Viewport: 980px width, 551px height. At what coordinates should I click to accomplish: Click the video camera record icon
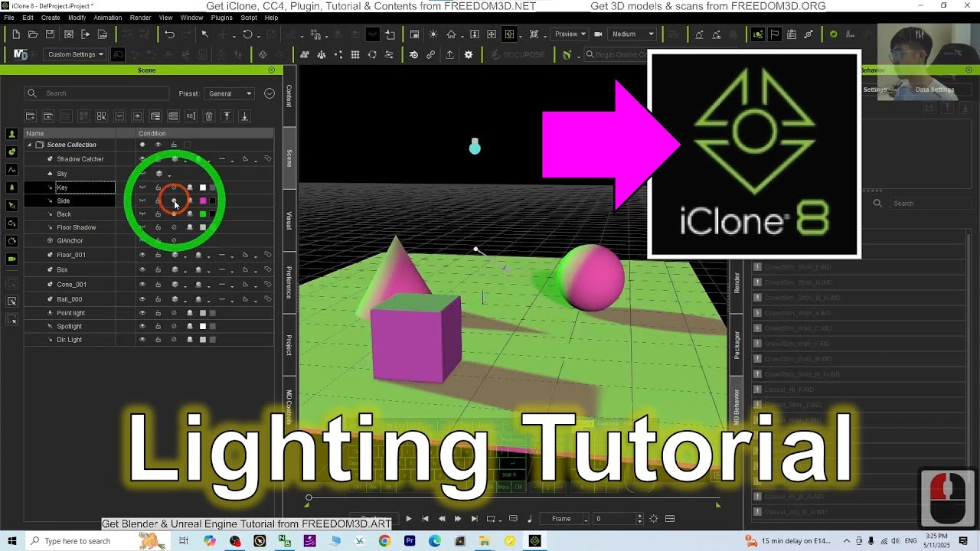point(598,34)
